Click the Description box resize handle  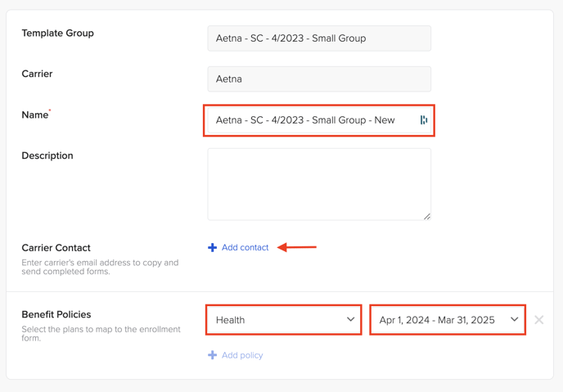[x=427, y=217]
